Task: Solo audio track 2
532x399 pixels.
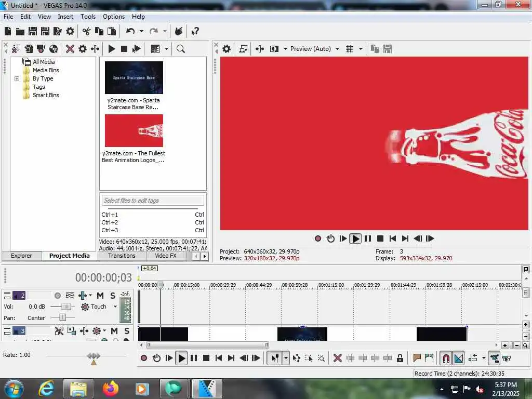Action: click(113, 296)
